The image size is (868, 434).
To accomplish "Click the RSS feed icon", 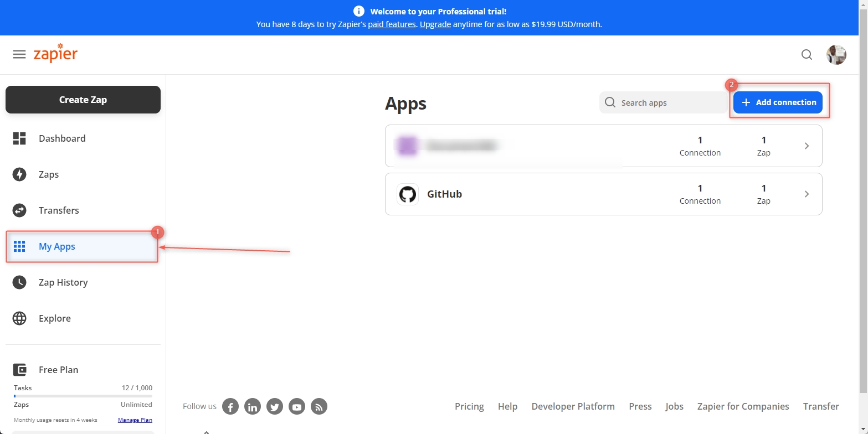I will 319,407.
